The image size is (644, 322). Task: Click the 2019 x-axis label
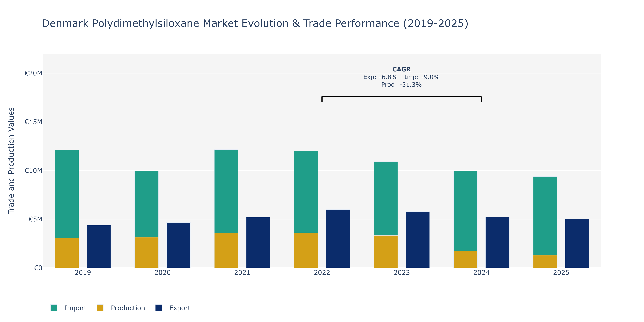[x=83, y=272]
